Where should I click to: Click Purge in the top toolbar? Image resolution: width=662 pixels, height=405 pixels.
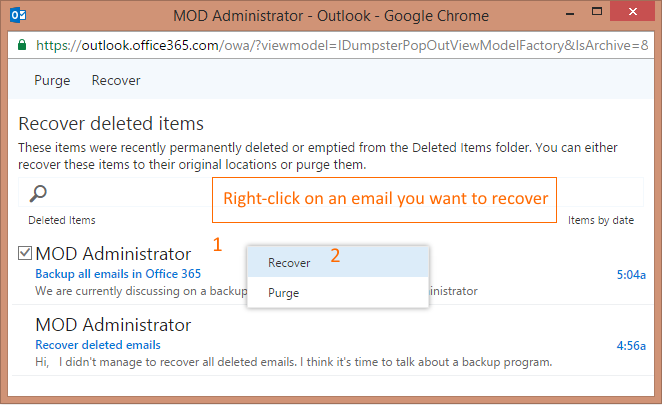coord(52,80)
